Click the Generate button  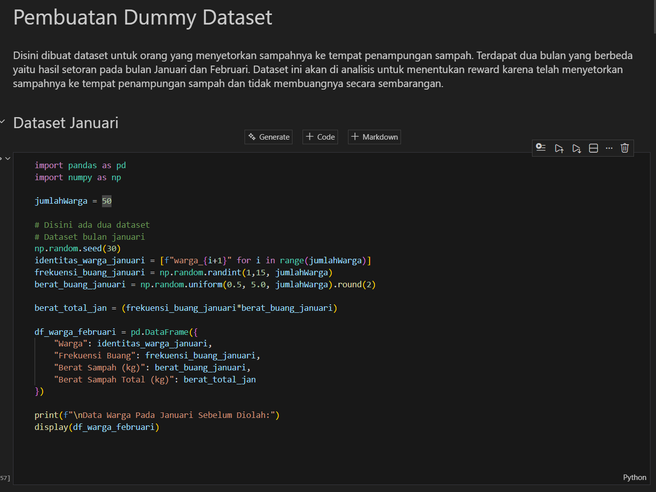pos(269,137)
